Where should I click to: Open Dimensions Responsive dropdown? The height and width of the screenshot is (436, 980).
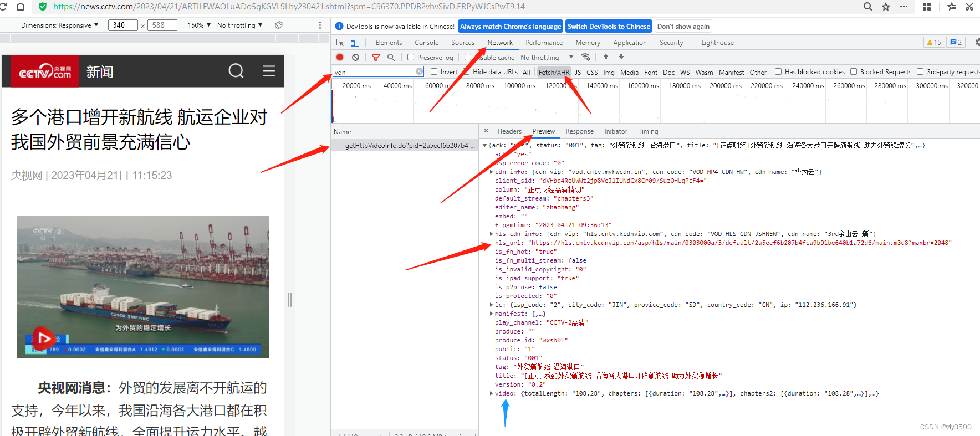coord(59,25)
